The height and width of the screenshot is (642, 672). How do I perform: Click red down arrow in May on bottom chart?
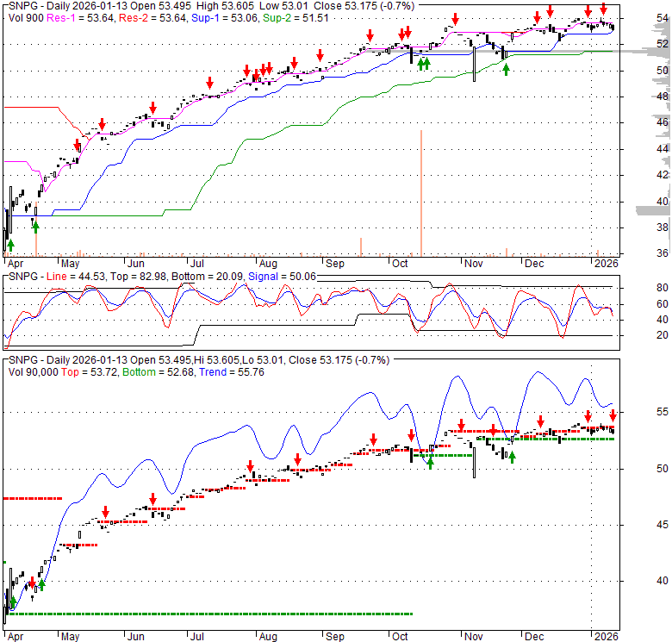pyautogui.click(x=106, y=511)
